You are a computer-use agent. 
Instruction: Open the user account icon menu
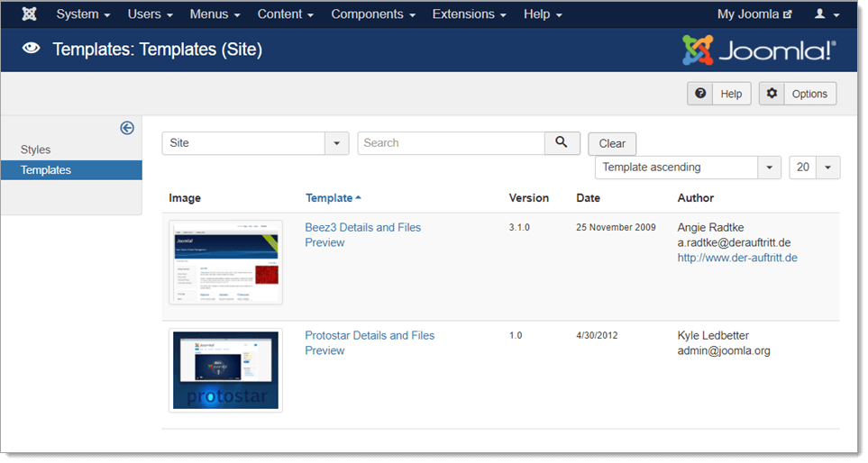click(827, 14)
